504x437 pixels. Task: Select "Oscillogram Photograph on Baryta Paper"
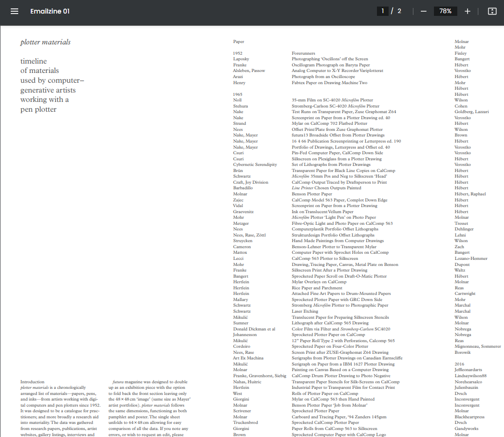point(331,65)
